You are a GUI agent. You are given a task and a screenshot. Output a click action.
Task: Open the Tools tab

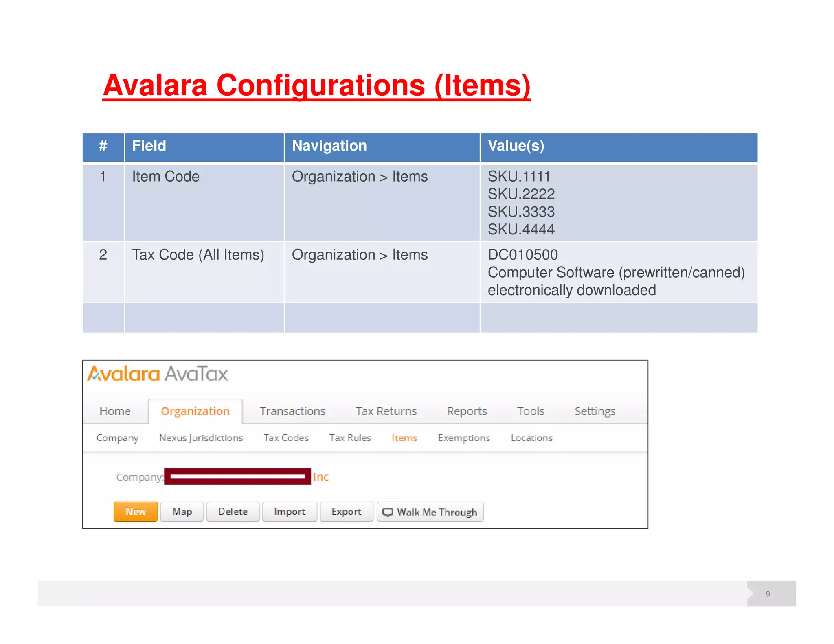(x=531, y=411)
